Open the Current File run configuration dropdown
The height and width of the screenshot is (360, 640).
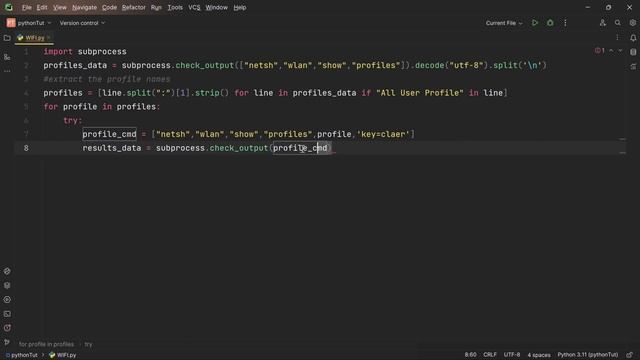coord(504,23)
